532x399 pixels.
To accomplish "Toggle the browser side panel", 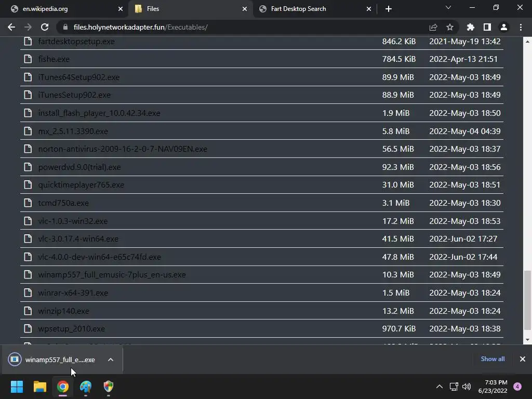I will coord(487,27).
